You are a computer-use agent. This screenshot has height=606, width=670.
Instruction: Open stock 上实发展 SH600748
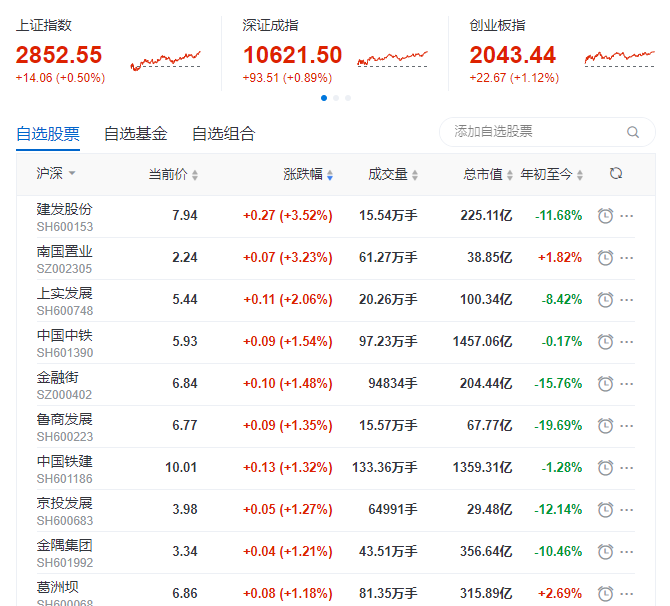[65, 301]
